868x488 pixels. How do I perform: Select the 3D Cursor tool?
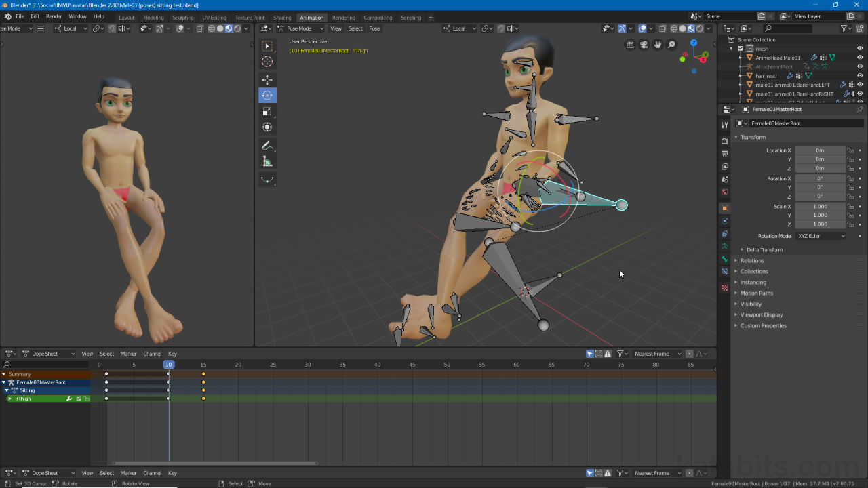click(x=267, y=62)
